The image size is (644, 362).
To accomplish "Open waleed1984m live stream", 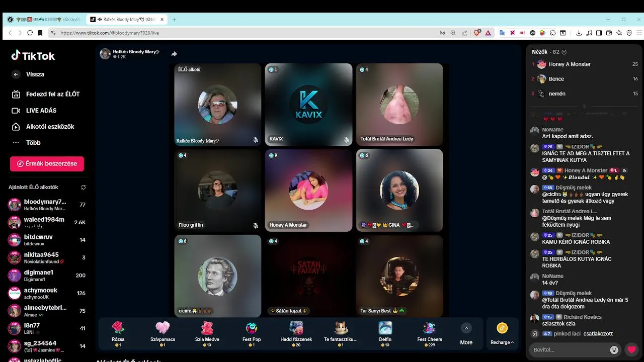I will [47, 222].
